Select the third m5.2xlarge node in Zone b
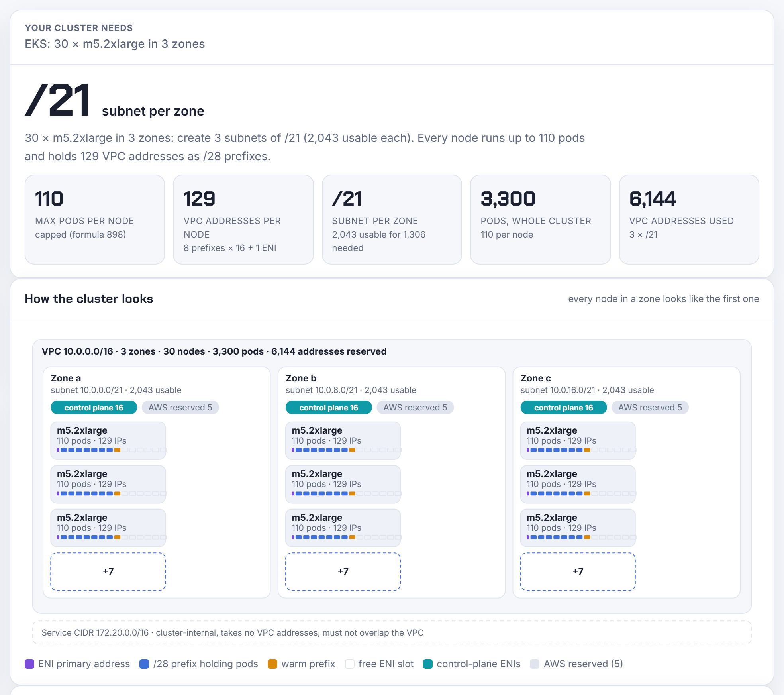The width and height of the screenshot is (784, 695). click(343, 528)
